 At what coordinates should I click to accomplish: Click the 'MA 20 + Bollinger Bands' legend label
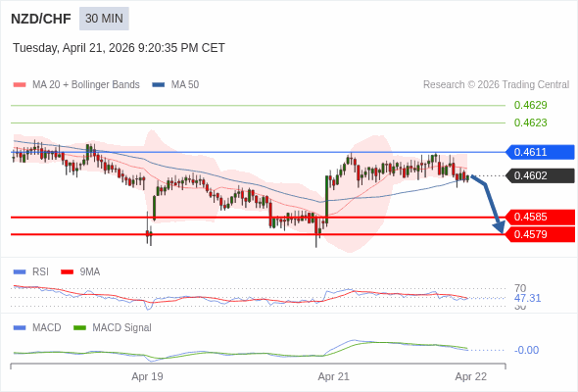pos(86,85)
